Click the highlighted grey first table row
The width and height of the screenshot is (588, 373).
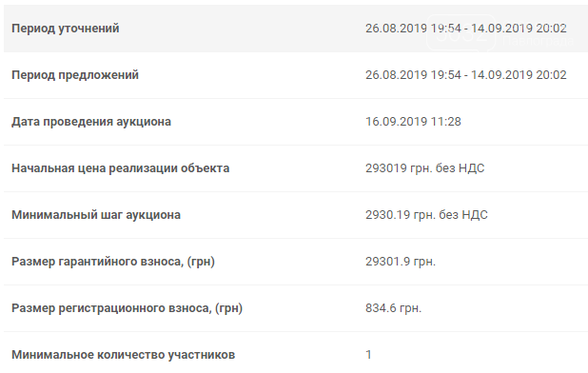point(296,29)
